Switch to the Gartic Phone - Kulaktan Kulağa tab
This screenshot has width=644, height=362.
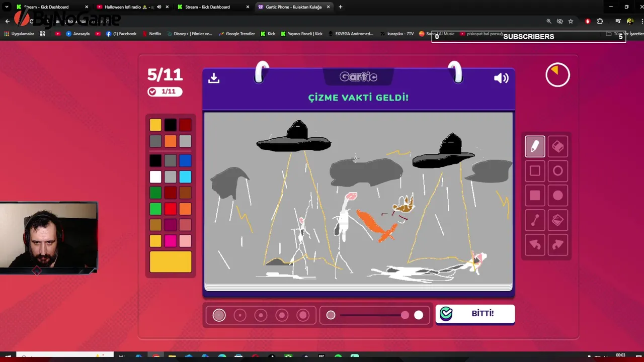293,7
